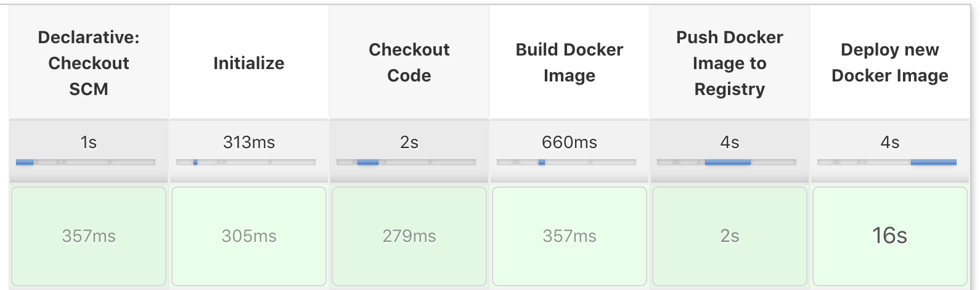
Task: Click the Deploy new Docker Image progress bar
Action: tap(887, 162)
